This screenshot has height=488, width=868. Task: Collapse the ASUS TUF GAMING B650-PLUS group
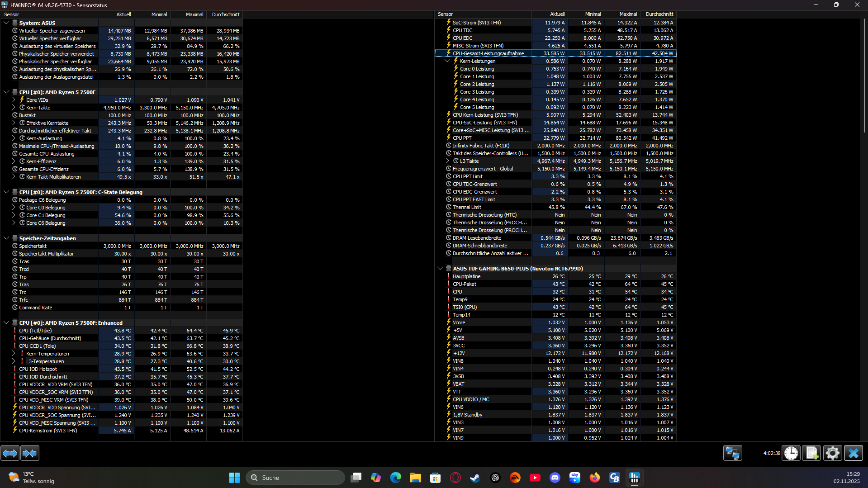(x=440, y=268)
